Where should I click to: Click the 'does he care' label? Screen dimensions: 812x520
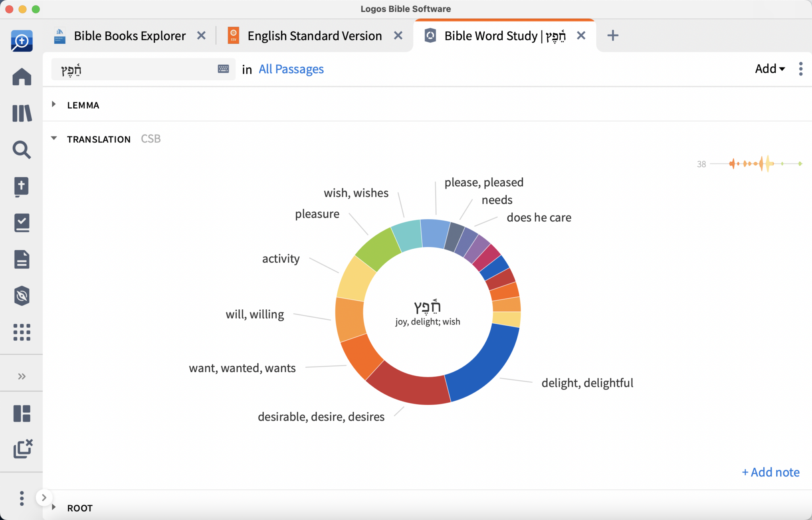tap(539, 217)
